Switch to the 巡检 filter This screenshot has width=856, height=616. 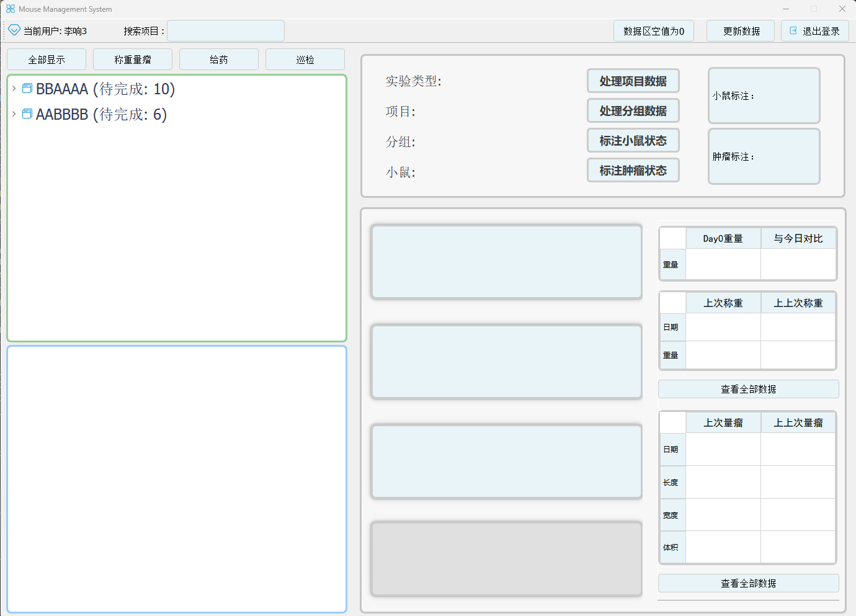pos(305,60)
